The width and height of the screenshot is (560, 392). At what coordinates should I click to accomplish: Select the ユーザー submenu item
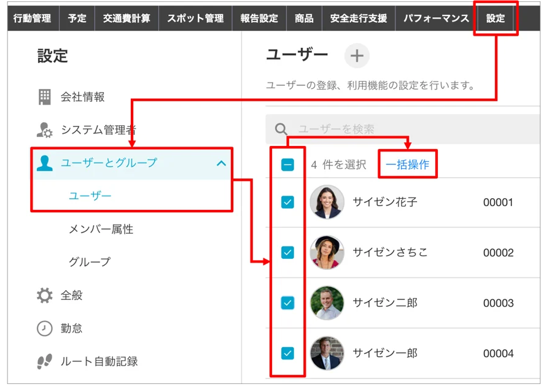(90, 196)
